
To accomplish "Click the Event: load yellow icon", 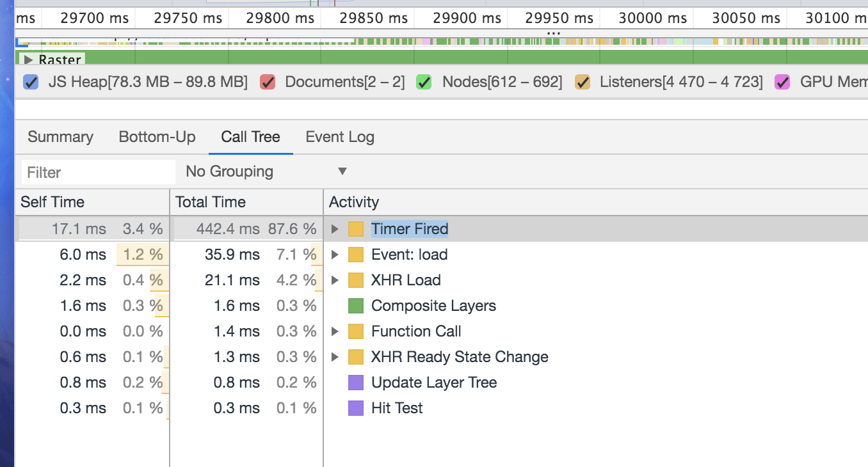I will 356,255.
